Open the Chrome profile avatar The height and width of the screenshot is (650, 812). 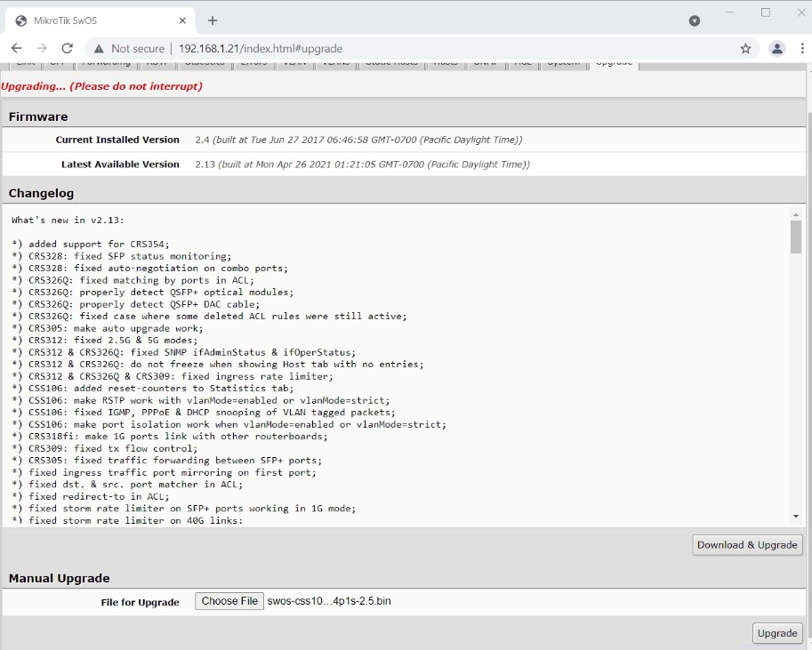tap(776, 49)
